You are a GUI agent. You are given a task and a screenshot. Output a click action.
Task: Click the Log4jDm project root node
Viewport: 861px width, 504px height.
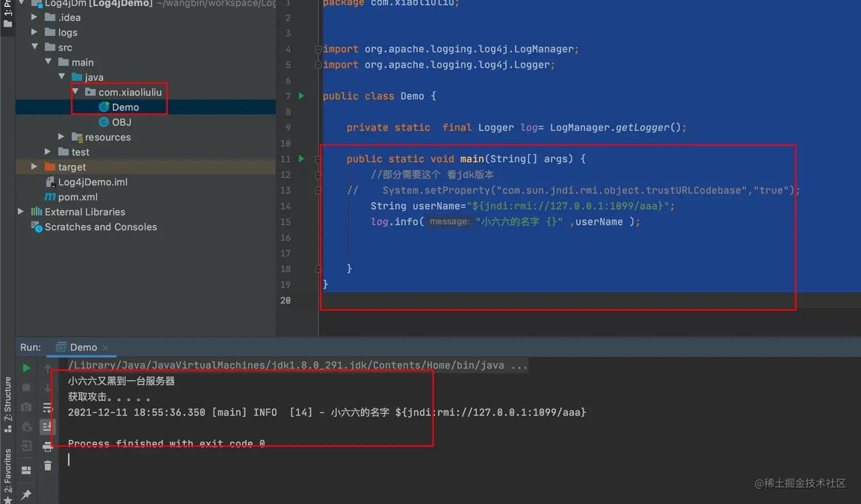98,3
